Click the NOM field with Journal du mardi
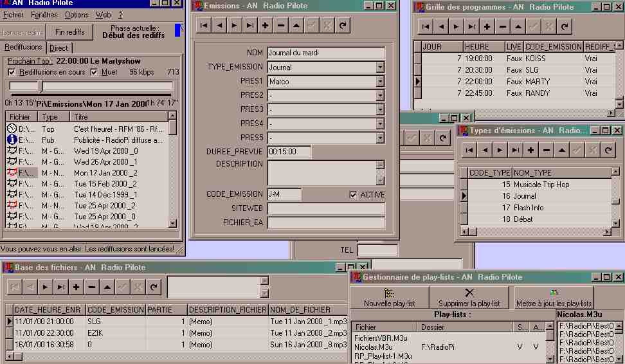 click(x=326, y=53)
